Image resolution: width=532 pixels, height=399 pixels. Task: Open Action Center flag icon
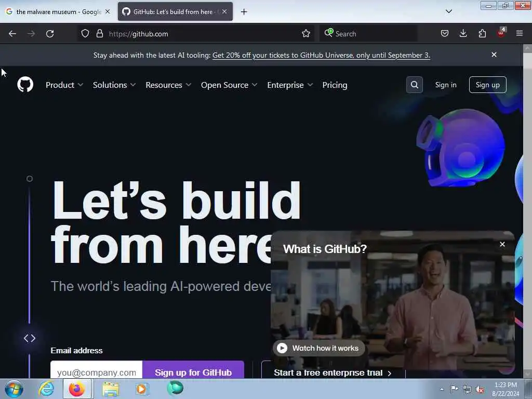(454, 389)
